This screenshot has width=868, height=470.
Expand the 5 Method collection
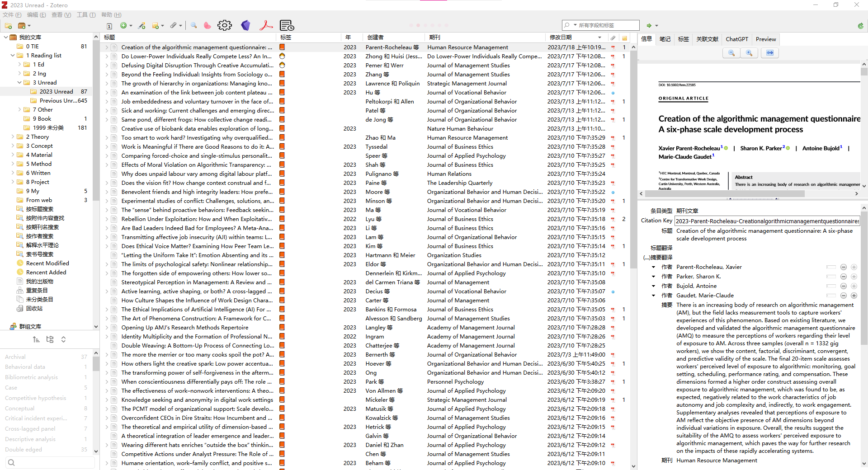point(12,164)
